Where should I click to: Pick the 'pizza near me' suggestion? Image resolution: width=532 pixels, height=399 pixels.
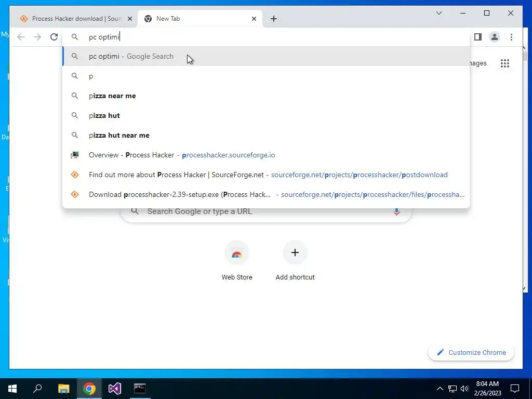point(266,96)
